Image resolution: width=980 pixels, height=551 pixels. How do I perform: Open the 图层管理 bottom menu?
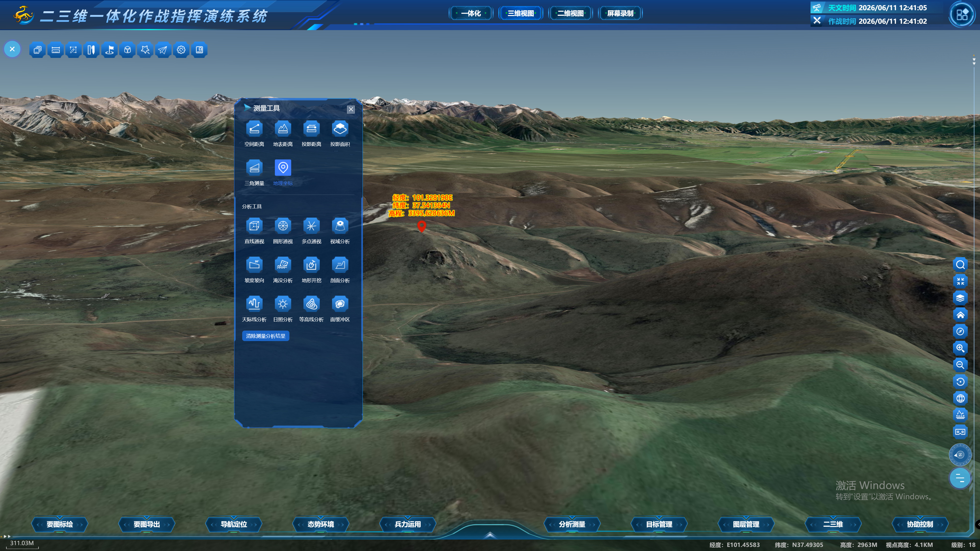click(x=746, y=524)
